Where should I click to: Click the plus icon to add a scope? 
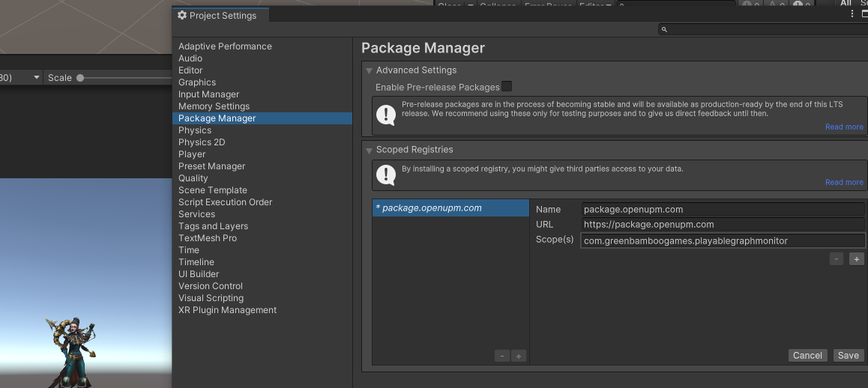(x=857, y=259)
